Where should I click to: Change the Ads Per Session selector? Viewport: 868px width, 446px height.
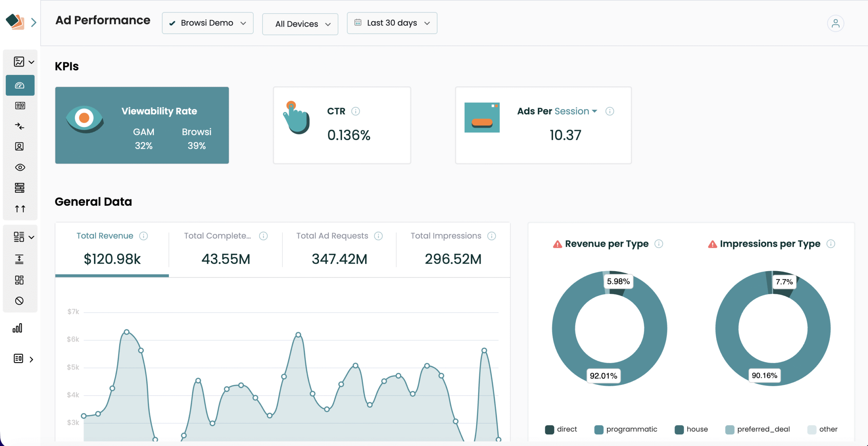point(576,111)
